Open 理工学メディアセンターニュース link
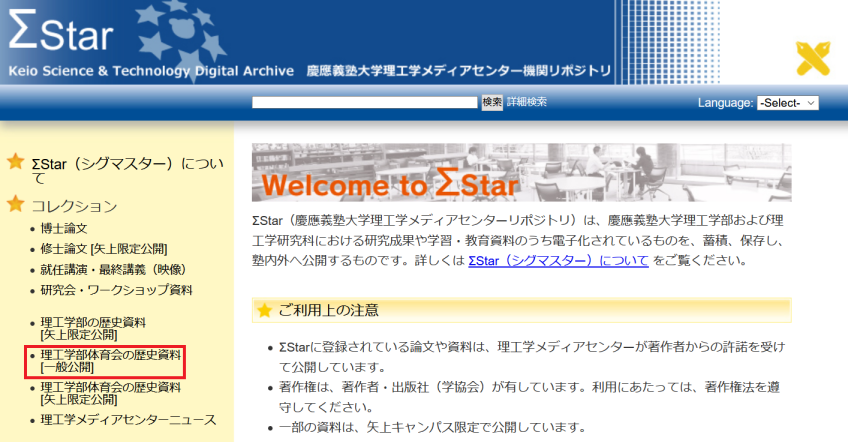848x442 pixels. coord(128,420)
